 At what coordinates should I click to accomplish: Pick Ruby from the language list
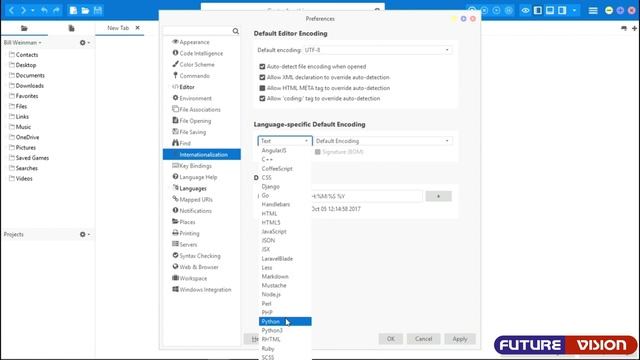click(285, 349)
